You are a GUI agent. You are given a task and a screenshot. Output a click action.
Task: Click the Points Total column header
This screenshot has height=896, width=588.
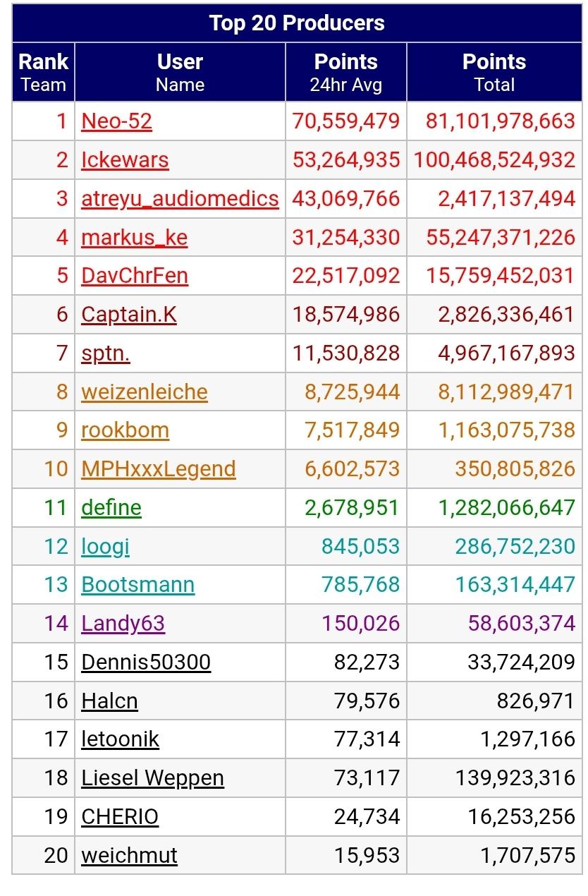(494, 72)
